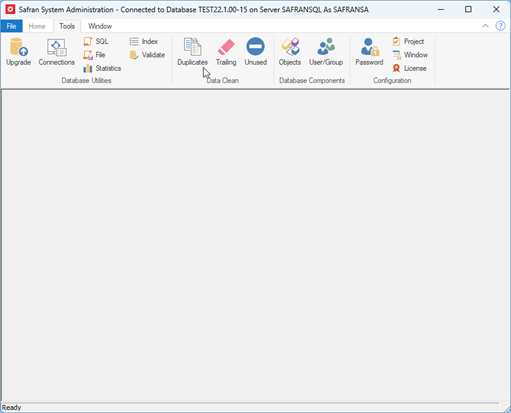Launch the SQL utility
511x413 pixels.
(x=96, y=41)
